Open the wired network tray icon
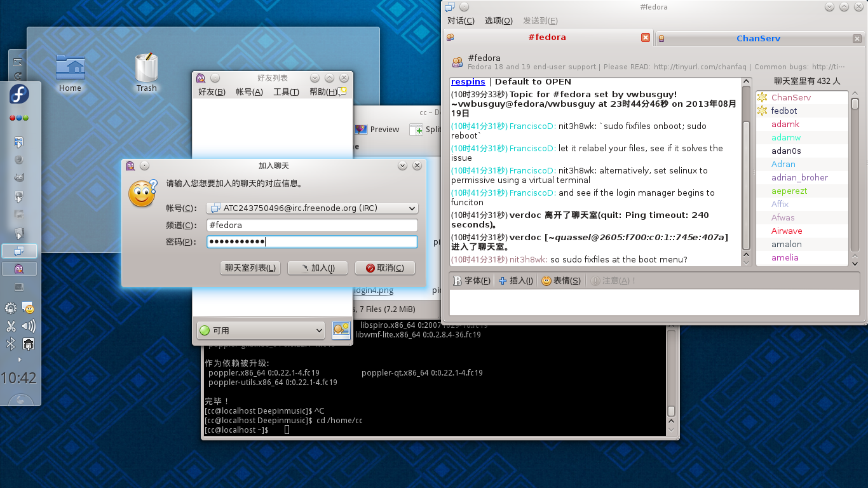The width and height of the screenshot is (868, 488). click(28, 344)
